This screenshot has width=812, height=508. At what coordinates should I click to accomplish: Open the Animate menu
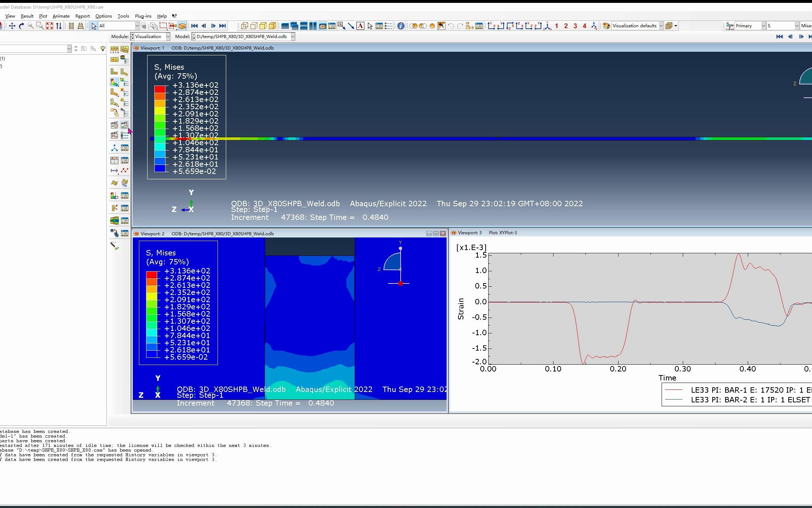pyautogui.click(x=61, y=16)
